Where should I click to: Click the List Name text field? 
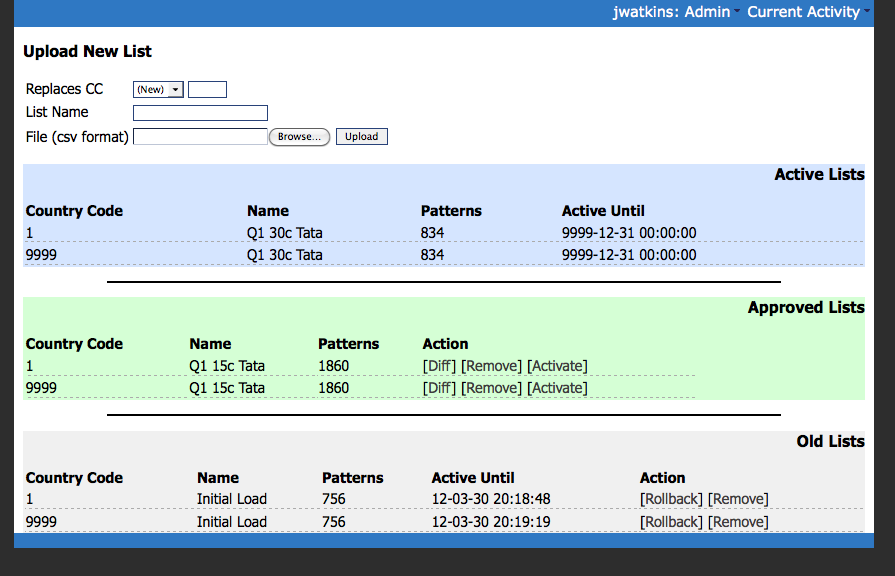pos(200,113)
